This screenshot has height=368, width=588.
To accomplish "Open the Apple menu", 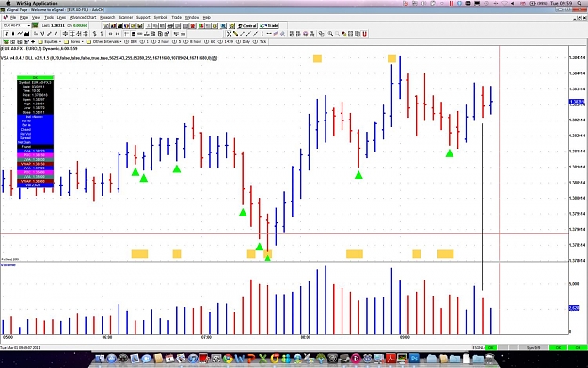I will pyautogui.click(x=8, y=3).
